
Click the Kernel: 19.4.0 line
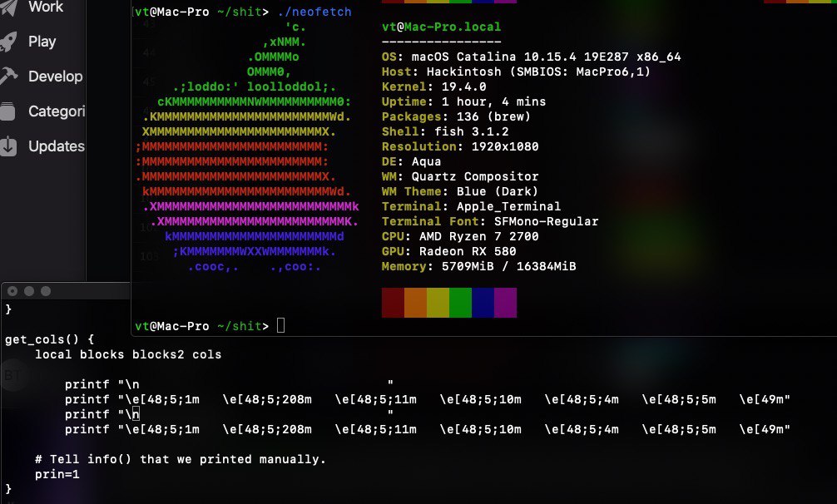434,86
